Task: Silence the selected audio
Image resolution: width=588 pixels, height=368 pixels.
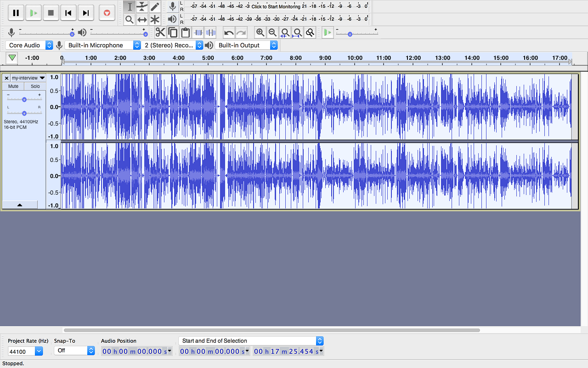Action: click(211, 32)
